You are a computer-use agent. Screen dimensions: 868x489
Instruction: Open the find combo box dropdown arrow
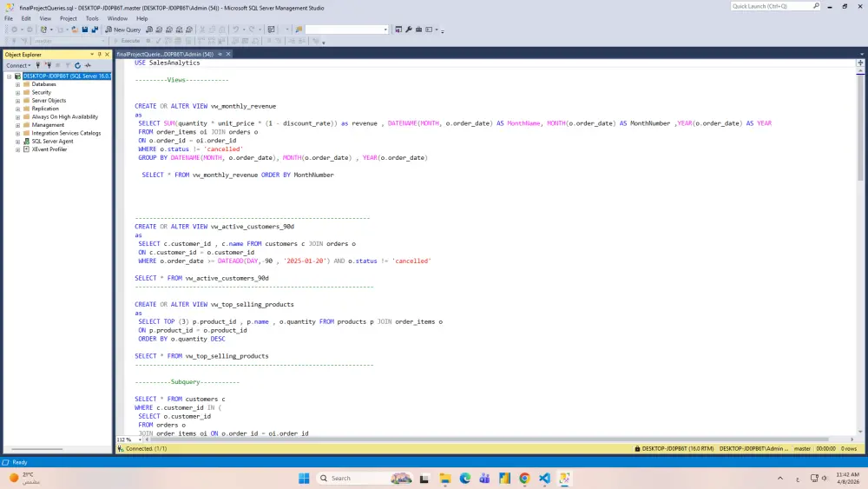[385, 30]
